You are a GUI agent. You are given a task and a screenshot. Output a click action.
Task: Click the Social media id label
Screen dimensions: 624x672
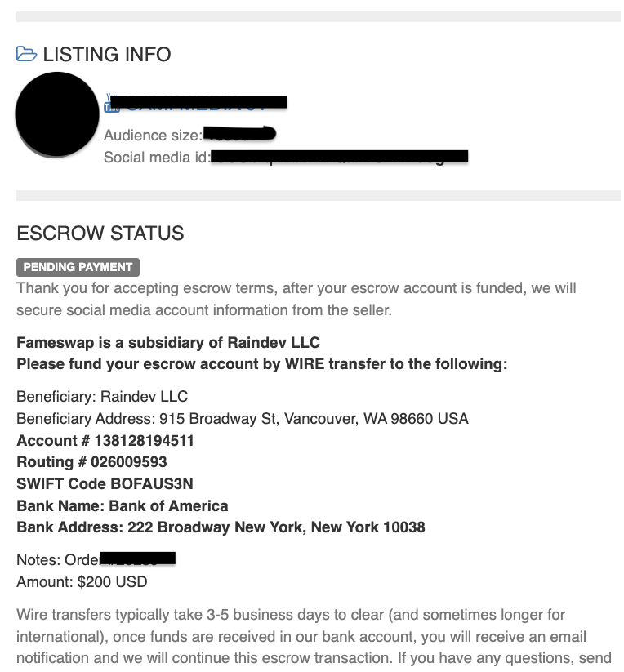[x=157, y=158]
